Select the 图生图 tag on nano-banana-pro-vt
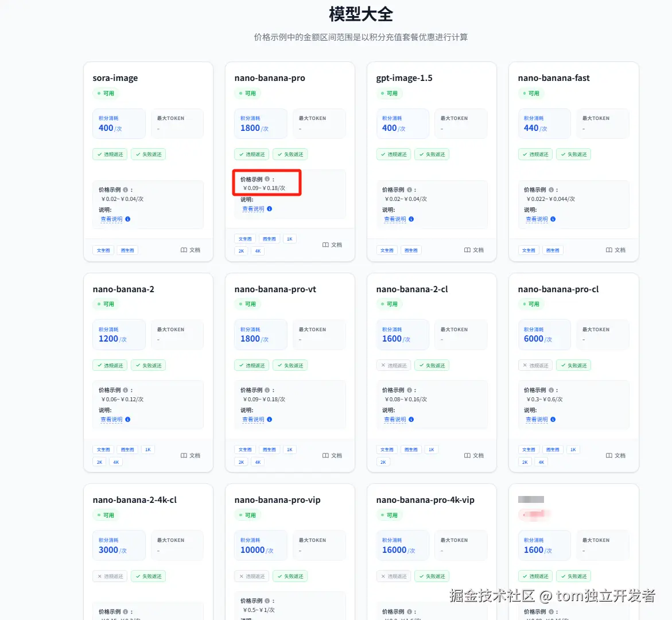Viewport: 672px width, 620px height. click(x=269, y=449)
